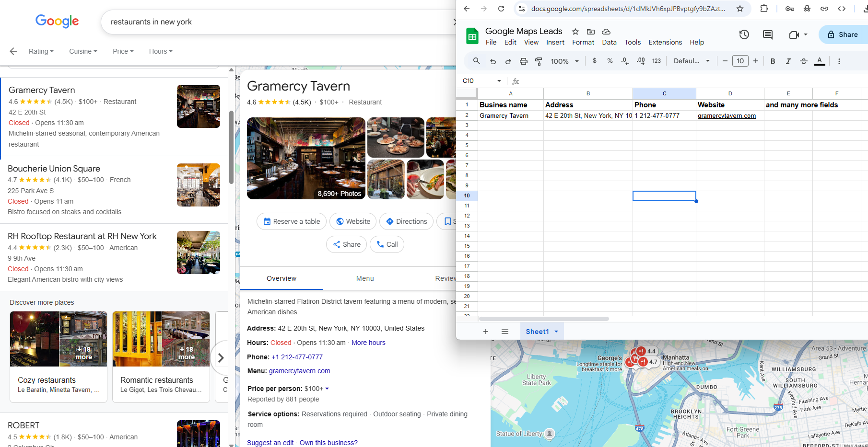The width and height of the screenshot is (868, 447).
Task: Open zoom level 100% dropdown
Action: (565, 61)
